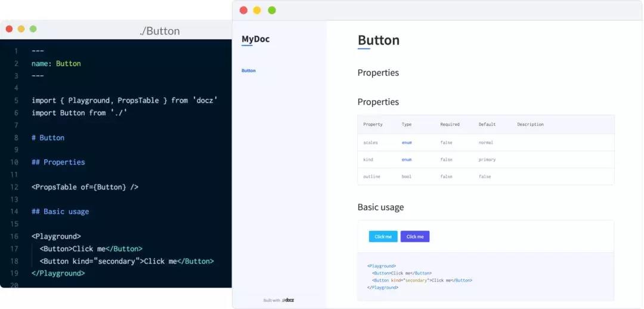Open the enum type in the scales row
Image resolution: width=644 pixels, height=309 pixels.
click(407, 143)
